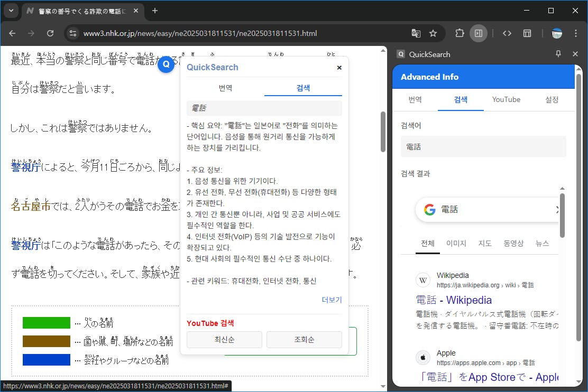Open Google Translate page icon
This screenshot has height=392, width=588.
click(416, 33)
